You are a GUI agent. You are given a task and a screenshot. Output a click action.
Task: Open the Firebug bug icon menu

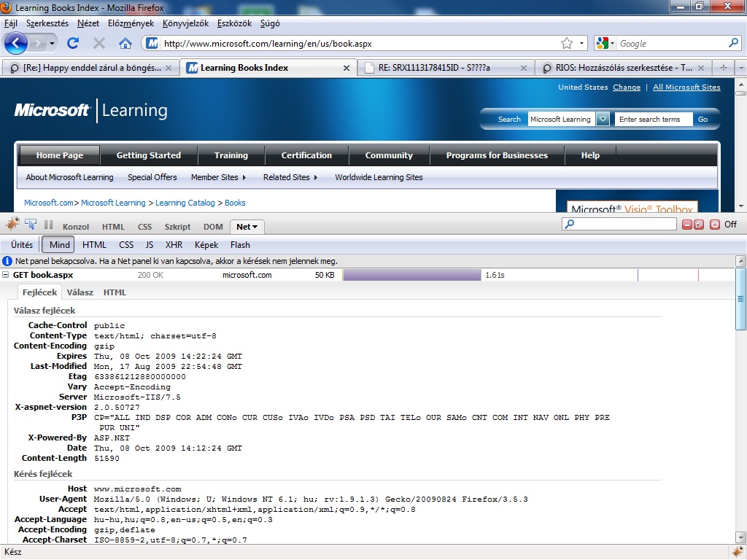point(12,224)
